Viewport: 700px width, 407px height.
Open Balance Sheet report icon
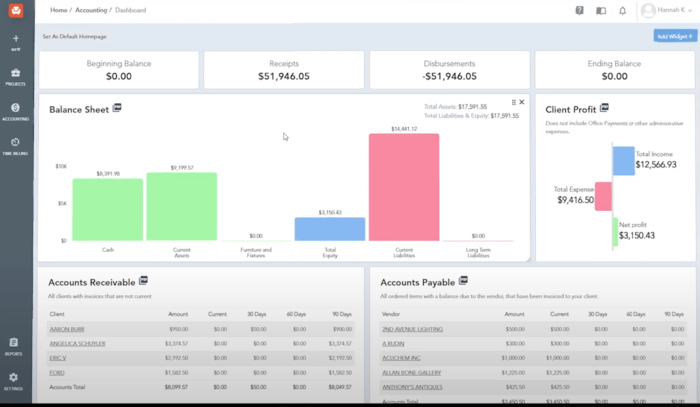pyautogui.click(x=117, y=107)
